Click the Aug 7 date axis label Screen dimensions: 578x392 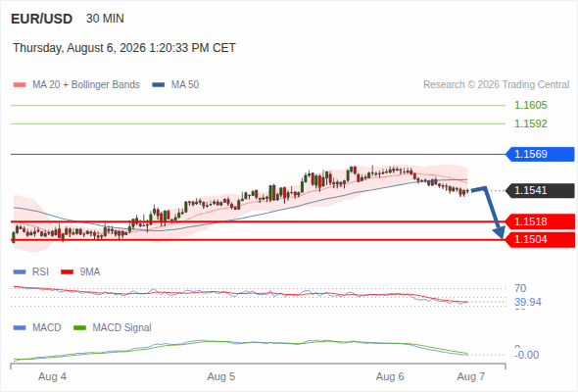pyautogui.click(x=471, y=376)
